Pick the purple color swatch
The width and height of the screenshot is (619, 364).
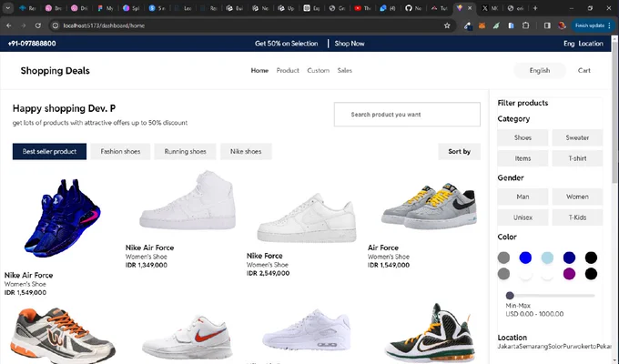[569, 274]
